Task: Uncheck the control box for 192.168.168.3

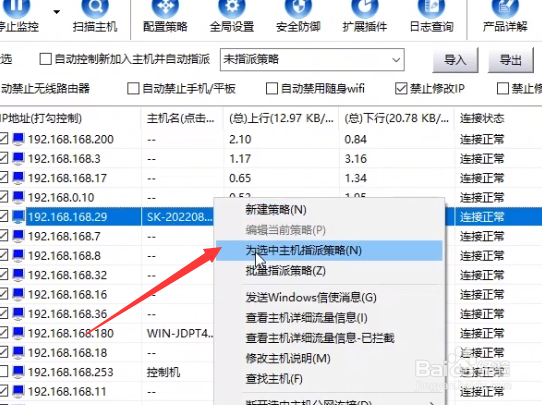Action: coord(3,158)
